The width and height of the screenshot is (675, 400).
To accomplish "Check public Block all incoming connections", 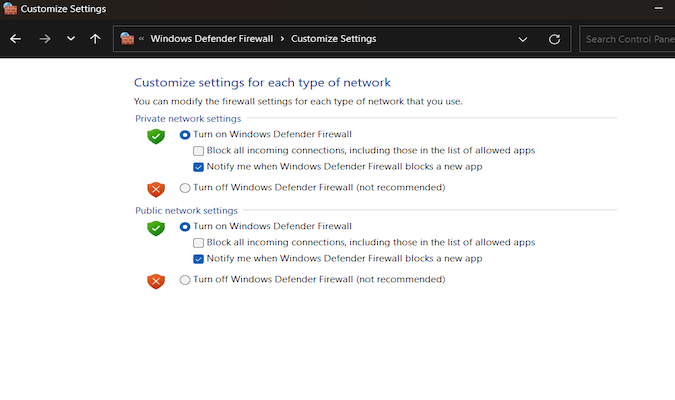I will tap(198, 243).
